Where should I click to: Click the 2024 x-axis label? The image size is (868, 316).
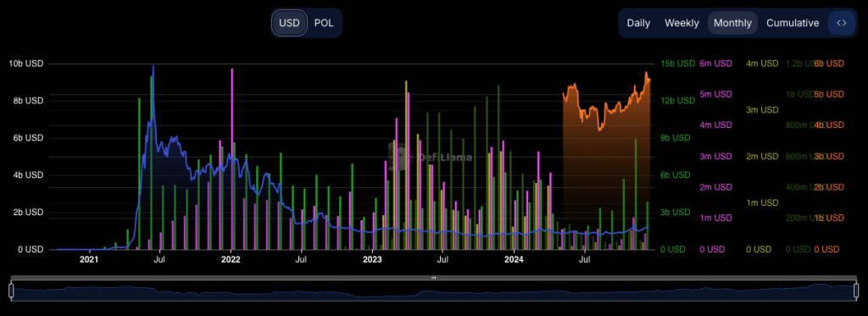[514, 258]
